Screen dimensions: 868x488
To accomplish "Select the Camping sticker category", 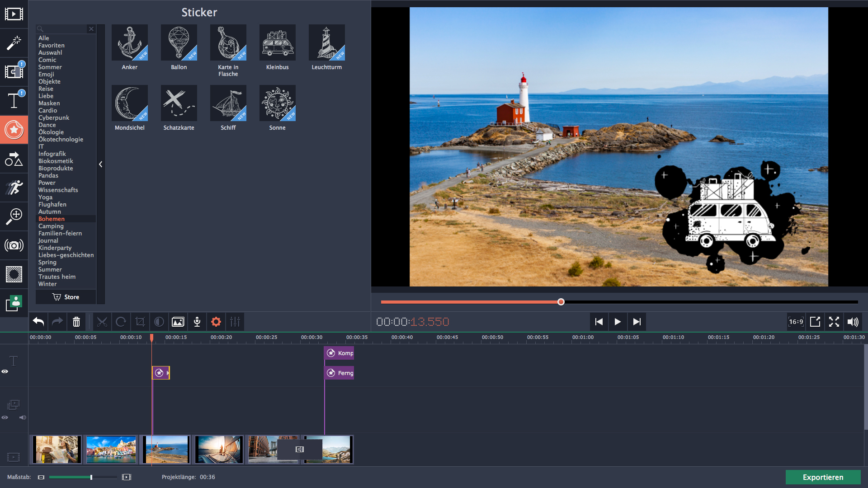I will [51, 226].
